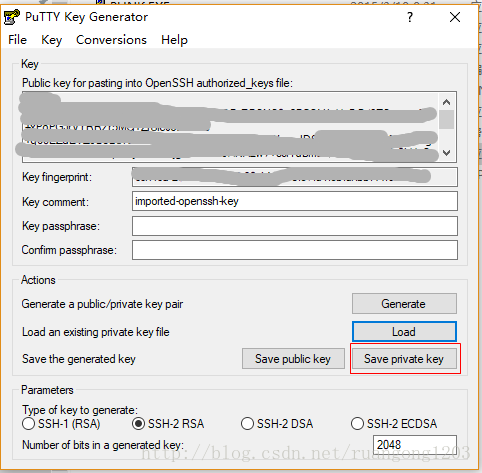Select the SSH-2 DSA key type

click(x=277, y=424)
